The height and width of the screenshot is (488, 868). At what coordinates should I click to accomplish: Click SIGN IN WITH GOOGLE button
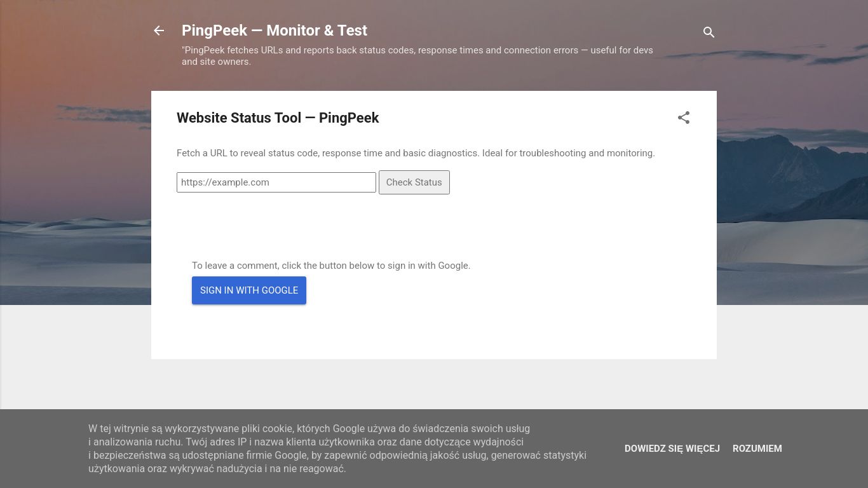click(249, 290)
